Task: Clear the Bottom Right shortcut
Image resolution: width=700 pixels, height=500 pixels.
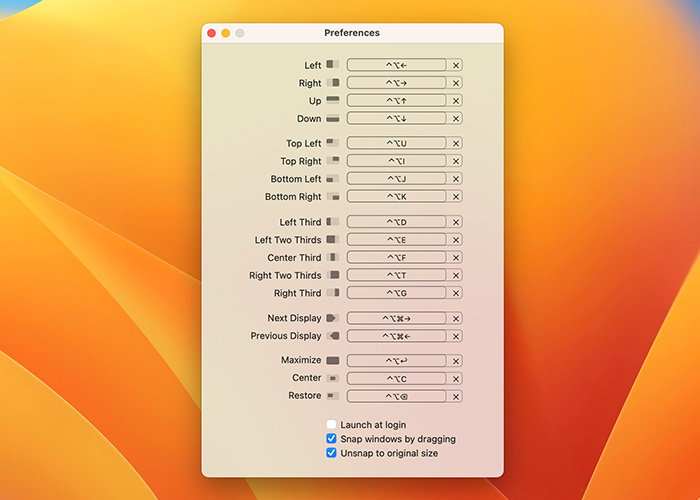Action: click(455, 197)
